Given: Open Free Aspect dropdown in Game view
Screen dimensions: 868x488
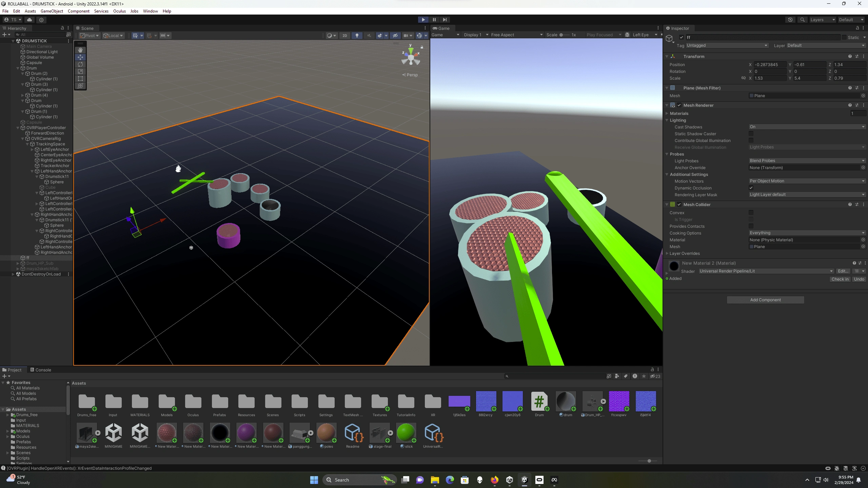Looking at the screenshot, I should [516, 35].
